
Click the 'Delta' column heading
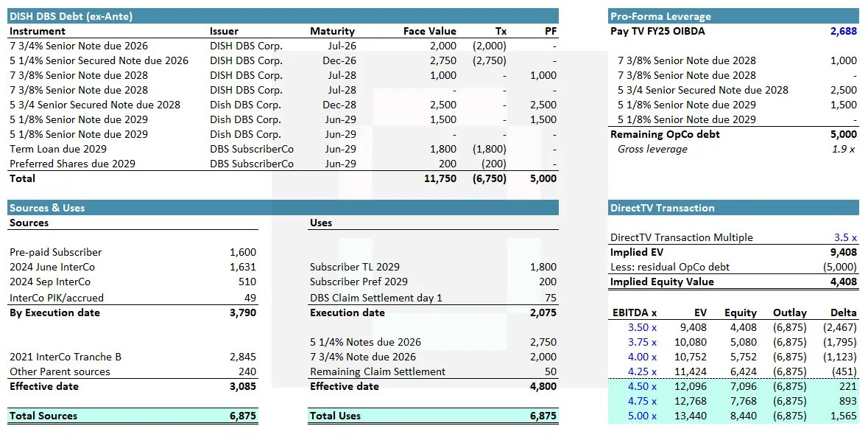(844, 312)
